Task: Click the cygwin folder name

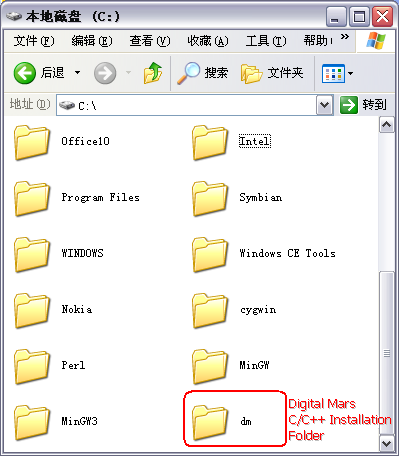Action: 258,310
